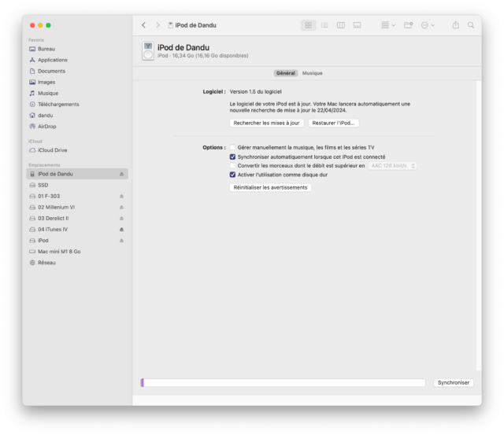Switch to icon grid view
Image resolution: width=504 pixels, height=435 pixels.
(x=308, y=25)
